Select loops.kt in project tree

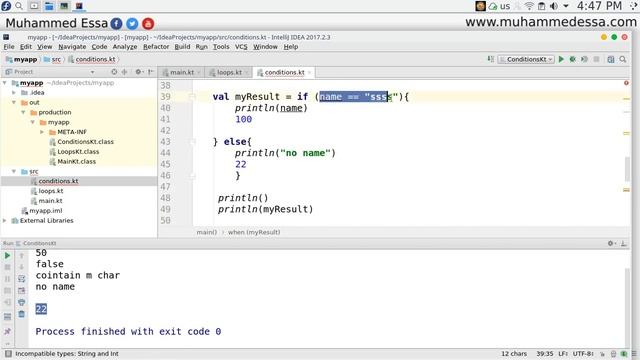click(x=51, y=191)
